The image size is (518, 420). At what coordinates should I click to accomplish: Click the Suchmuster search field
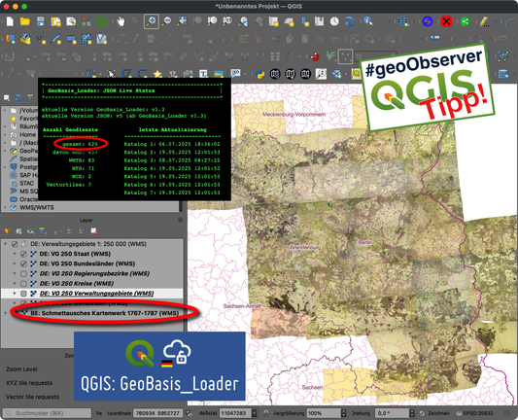coord(47,413)
